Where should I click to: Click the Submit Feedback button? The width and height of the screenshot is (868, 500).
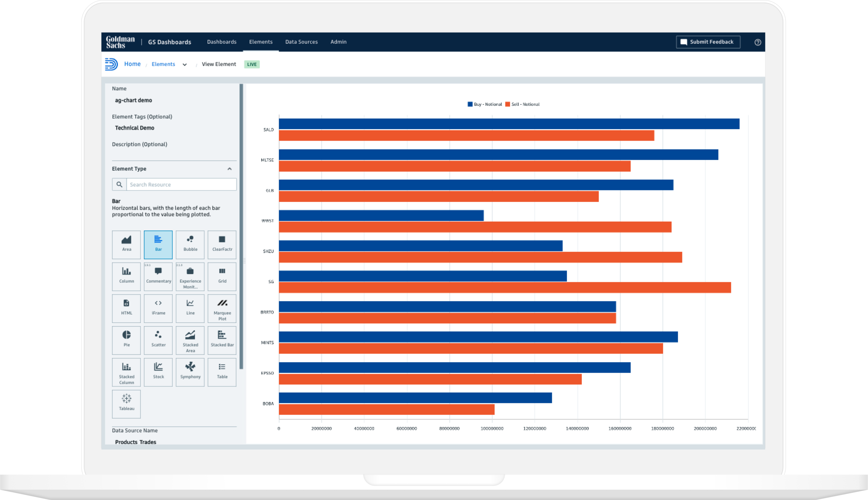point(708,42)
